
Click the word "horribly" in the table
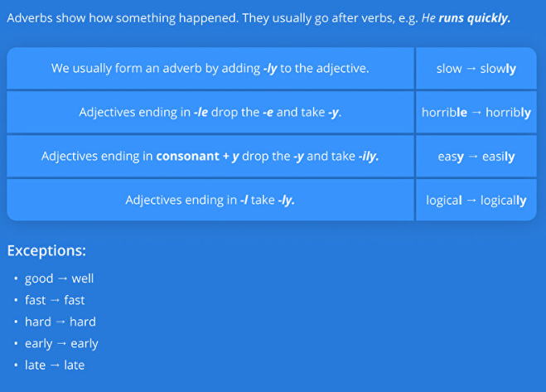click(508, 113)
